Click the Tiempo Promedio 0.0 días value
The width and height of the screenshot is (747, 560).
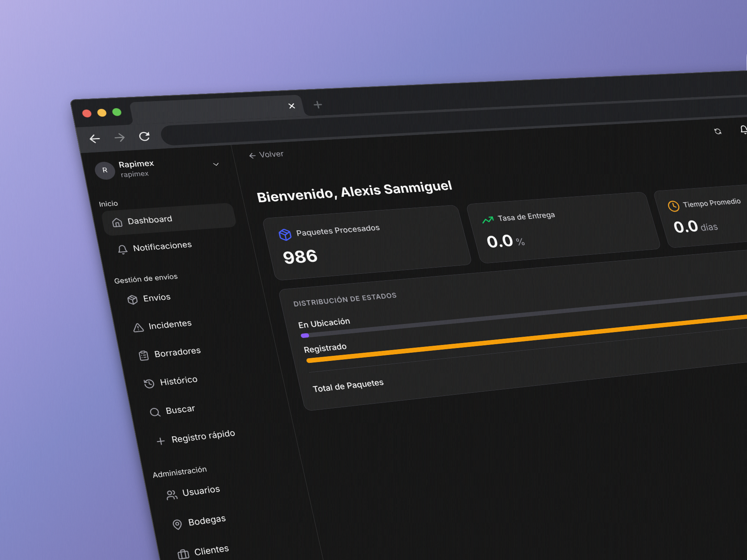[x=696, y=227]
